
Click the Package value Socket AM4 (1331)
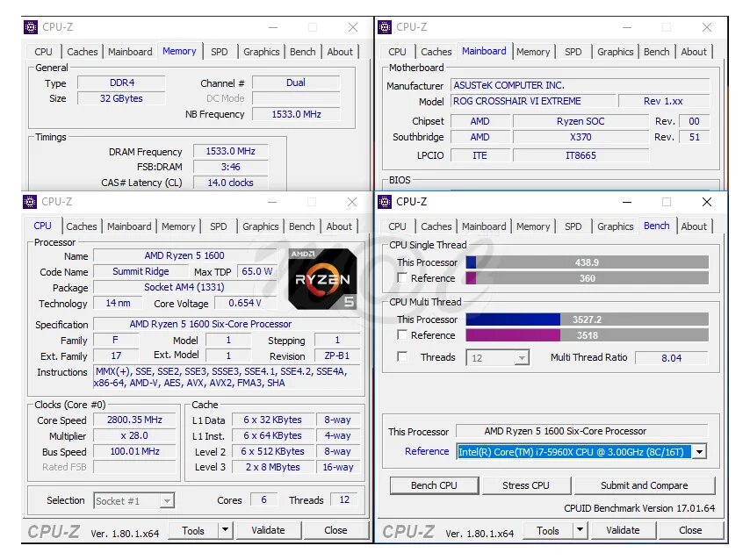coord(184,287)
